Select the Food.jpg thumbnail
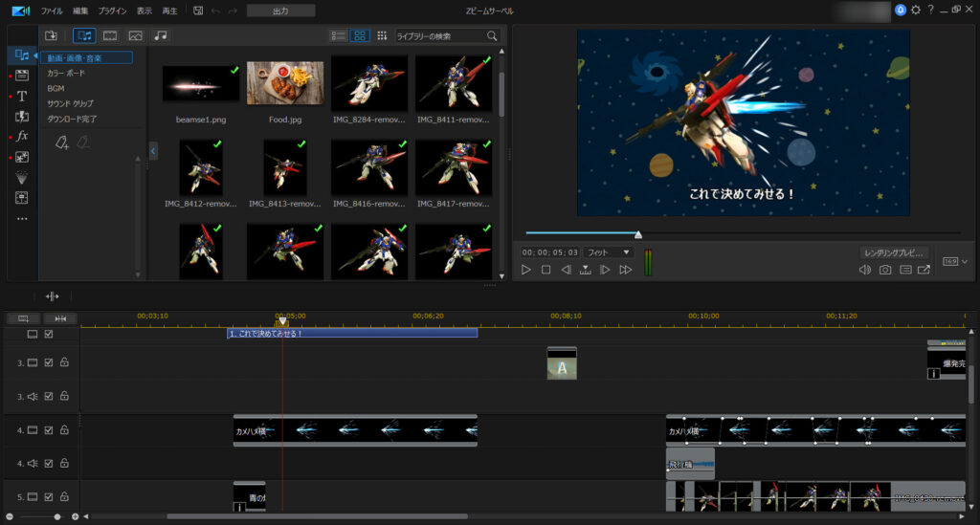Image resolution: width=980 pixels, height=525 pixels. click(x=285, y=83)
